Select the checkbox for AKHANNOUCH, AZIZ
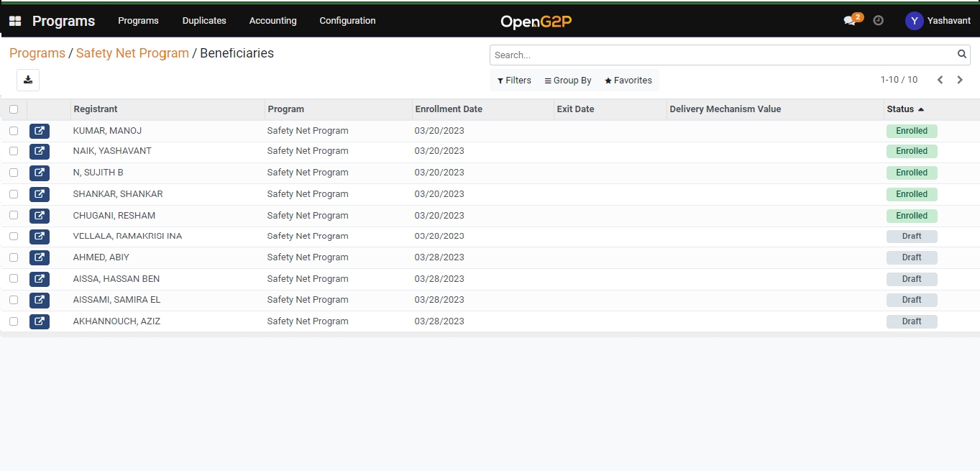The image size is (980, 471). tap(14, 321)
